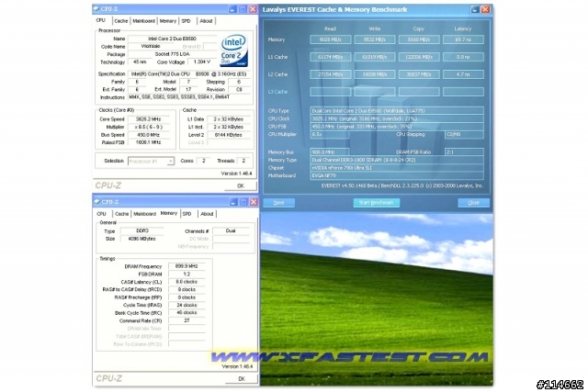The width and height of the screenshot is (588, 392).
Task: Select SPD tab in bottom CPU-Z window
Action: point(187,214)
